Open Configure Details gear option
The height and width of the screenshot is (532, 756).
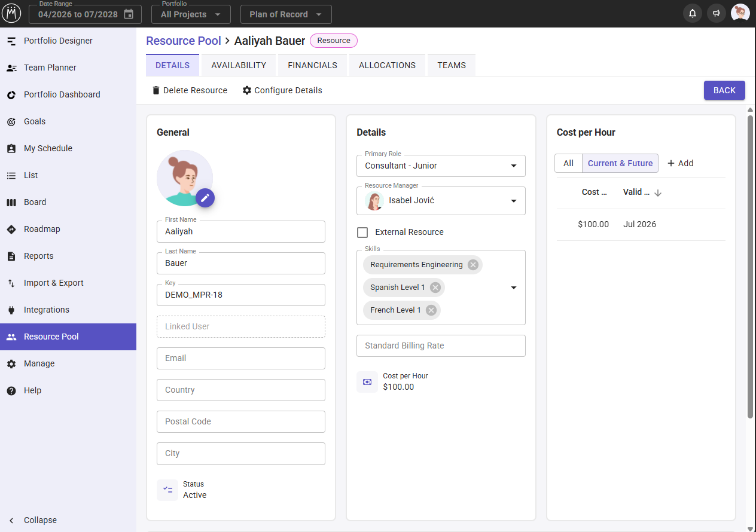coord(282,90)
